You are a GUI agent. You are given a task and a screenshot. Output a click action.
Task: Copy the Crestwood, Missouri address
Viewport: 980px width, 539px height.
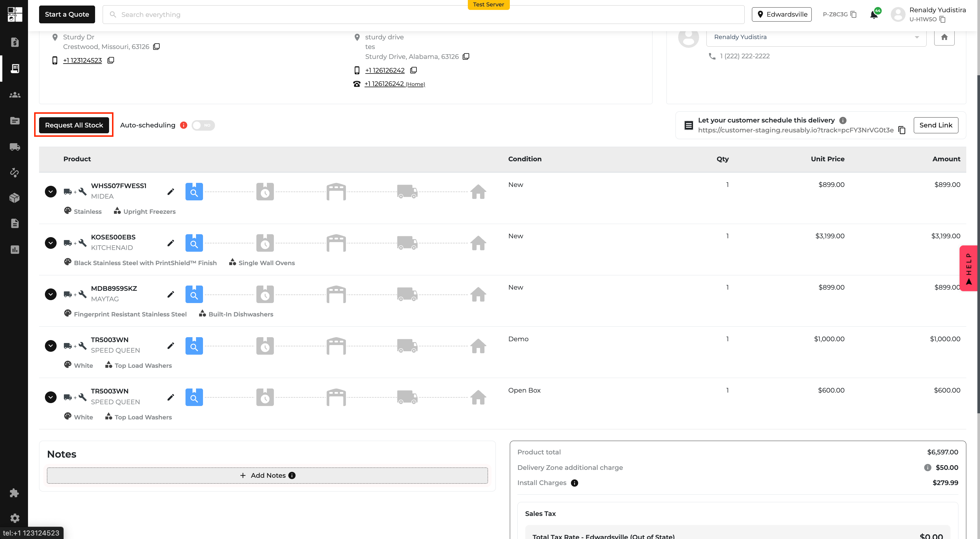(156, 47)
